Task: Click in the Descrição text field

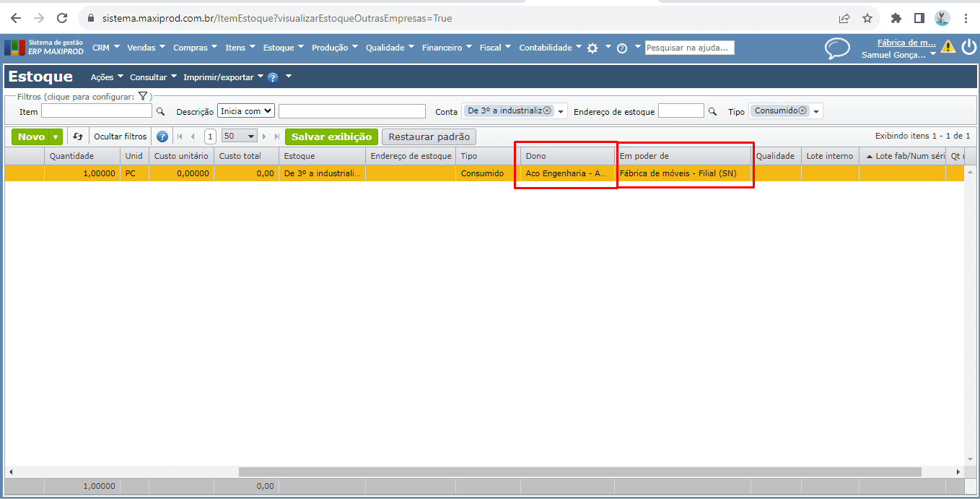Action: (x=352, y=111)
